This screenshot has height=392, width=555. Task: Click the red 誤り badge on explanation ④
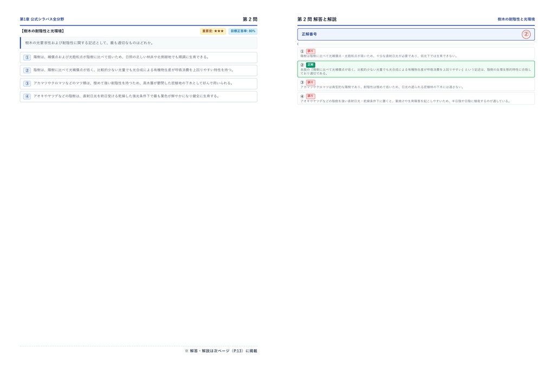311,96
